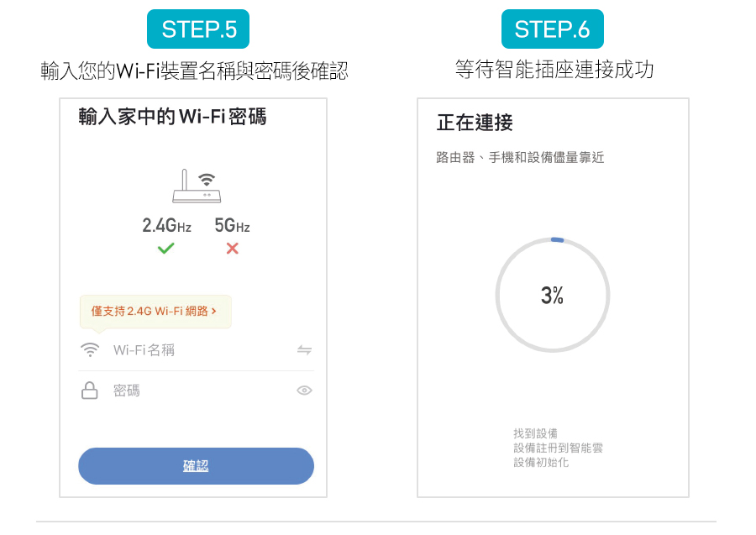The width and height of the screenshot is (756, 535).
Task: Click the Wi-Fi icon beside Wi-Fi名稱 field
Action: tap(90, 350)
